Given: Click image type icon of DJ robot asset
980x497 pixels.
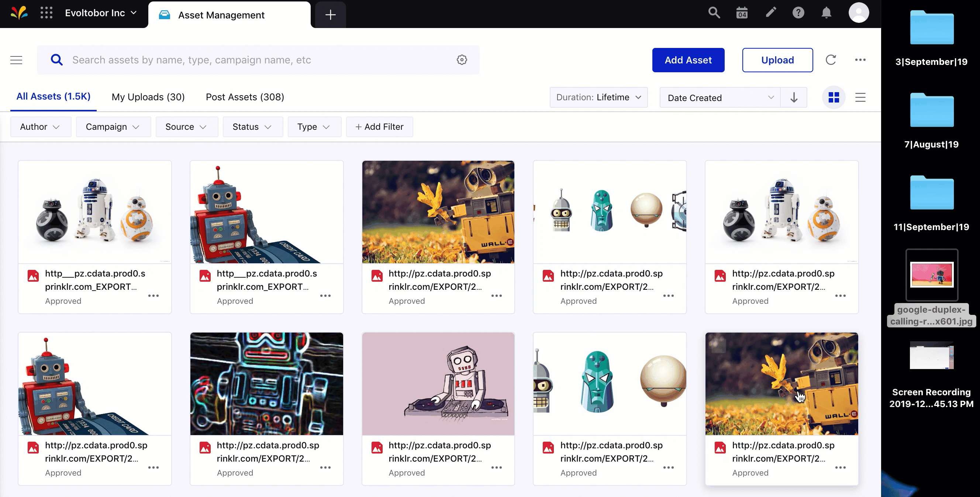Looking at the screenshot, I should (377, 448).
